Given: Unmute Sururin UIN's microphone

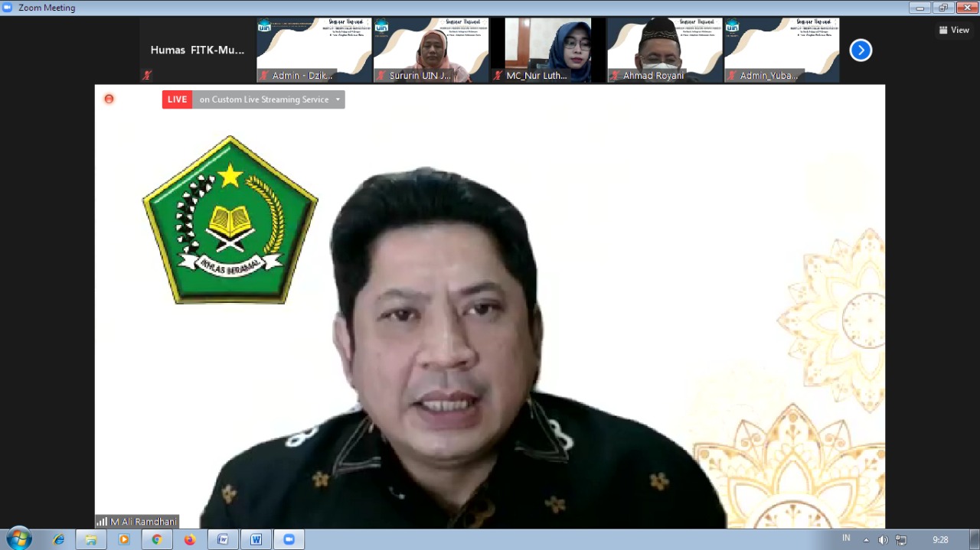Looking at the screenshot, I should click(x=381, y=76).
